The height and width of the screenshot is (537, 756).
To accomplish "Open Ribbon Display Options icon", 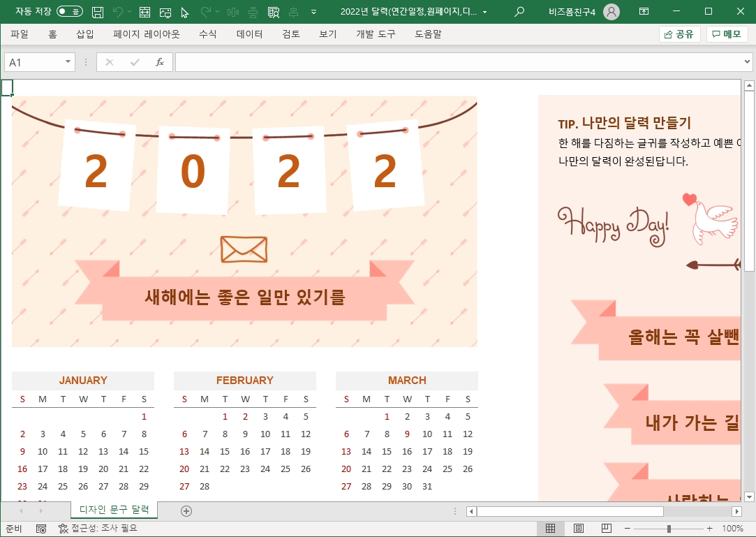I will 644,11.
